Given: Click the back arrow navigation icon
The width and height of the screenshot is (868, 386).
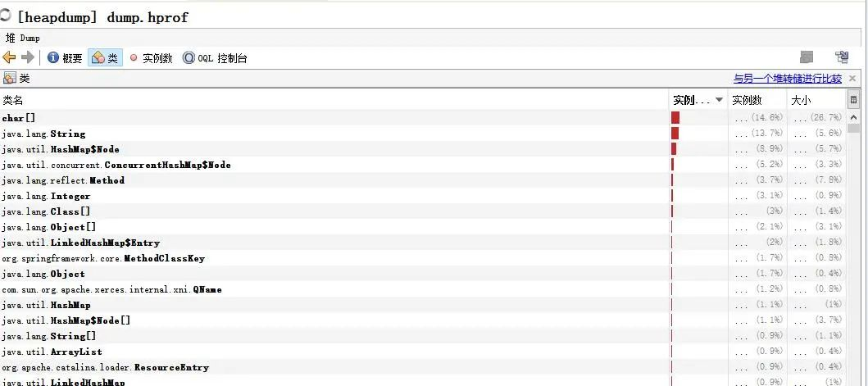Looking at the screenshot, I should [x=9, y=57].
